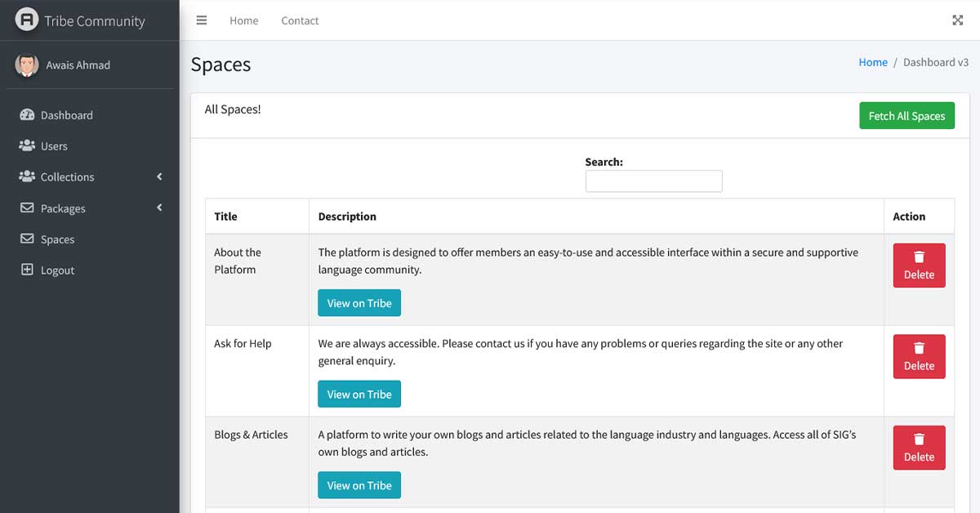Click the Home breadcrumb link
This screenshot has width=980, height=513.
873,62
